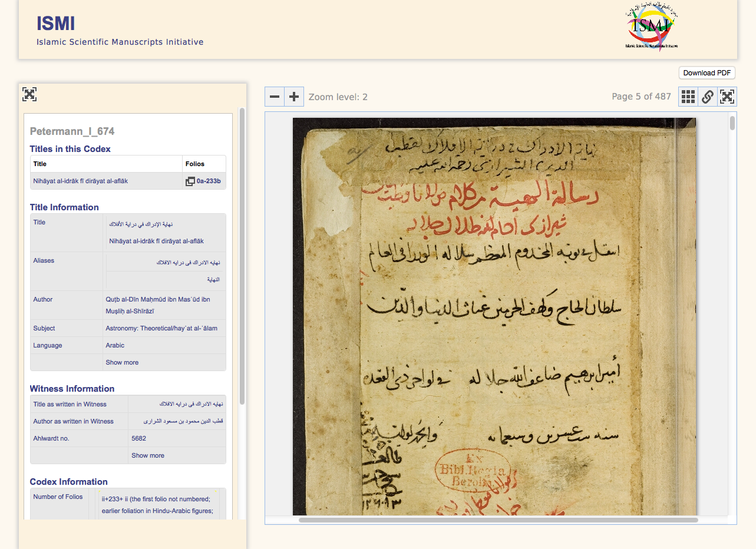
Task: Click the ISMI colorful logo
Action: pyautogui.click(x=652, y=27)
